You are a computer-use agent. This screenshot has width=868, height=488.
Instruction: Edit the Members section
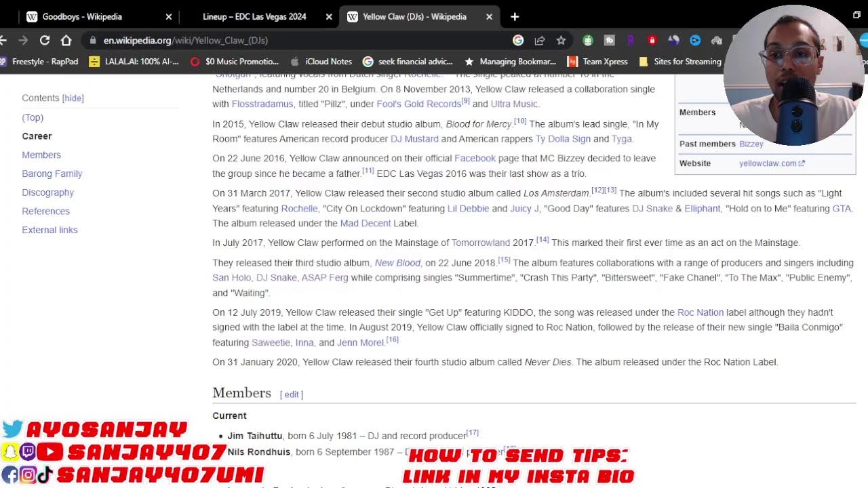[x=292, y=394]
